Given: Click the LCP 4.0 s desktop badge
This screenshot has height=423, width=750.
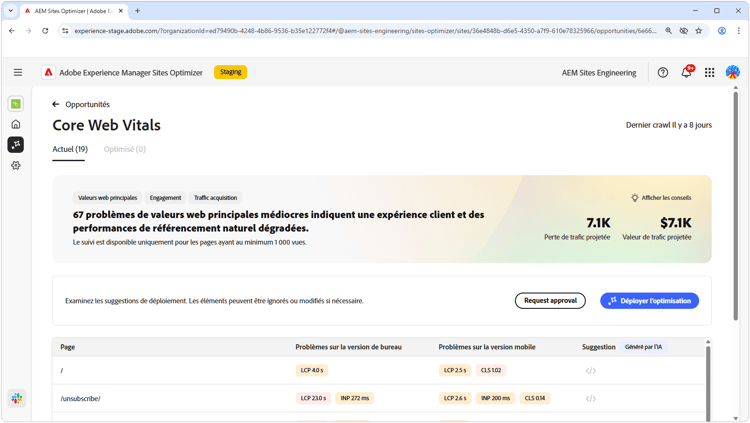Looking at the screenshot, I should point(312,370).
